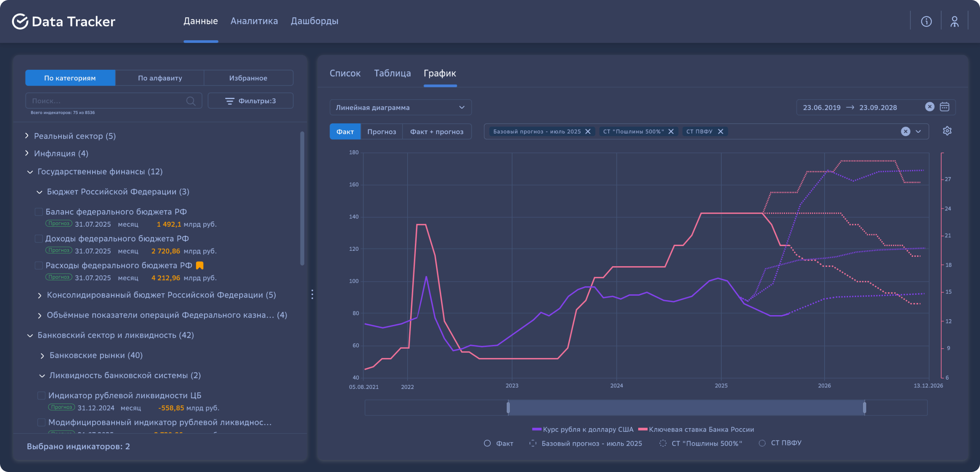Remove 'Базовый прогноз - июль 2025' tag

pos(588,132)
